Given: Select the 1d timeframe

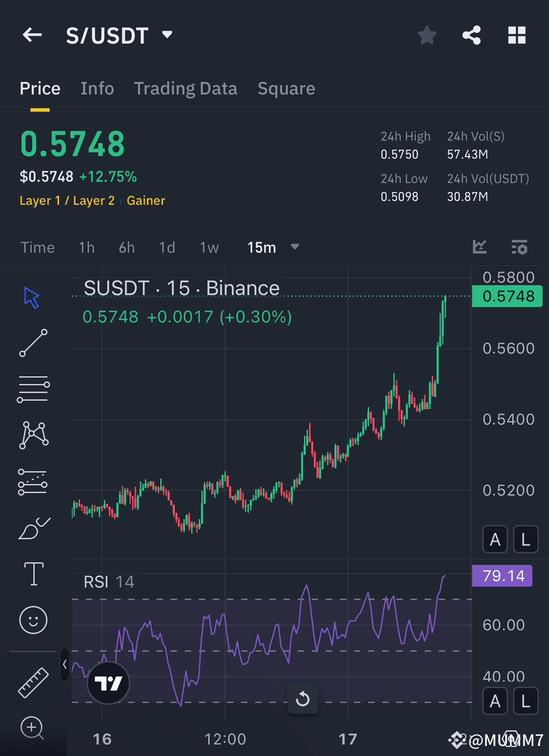Looking at the screenshot, I should (x=168, y=247).
